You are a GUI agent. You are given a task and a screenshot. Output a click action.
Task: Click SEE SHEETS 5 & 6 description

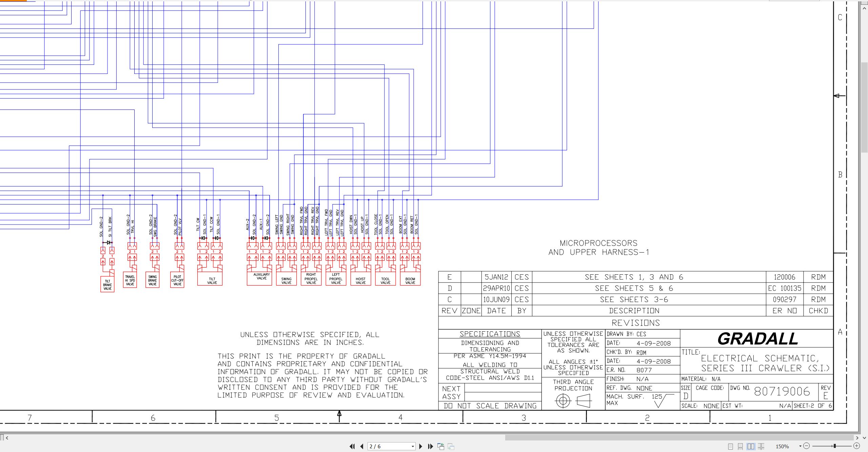point(634,288)
